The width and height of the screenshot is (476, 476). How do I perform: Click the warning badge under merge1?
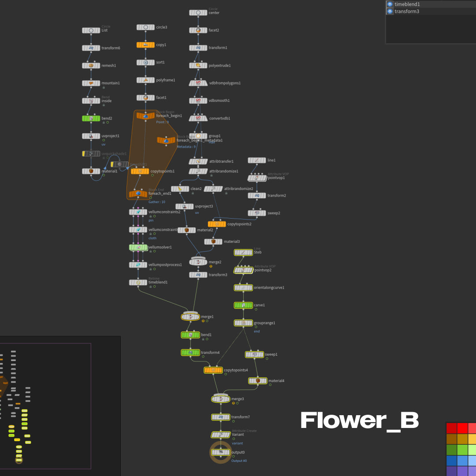coord(203,321)
